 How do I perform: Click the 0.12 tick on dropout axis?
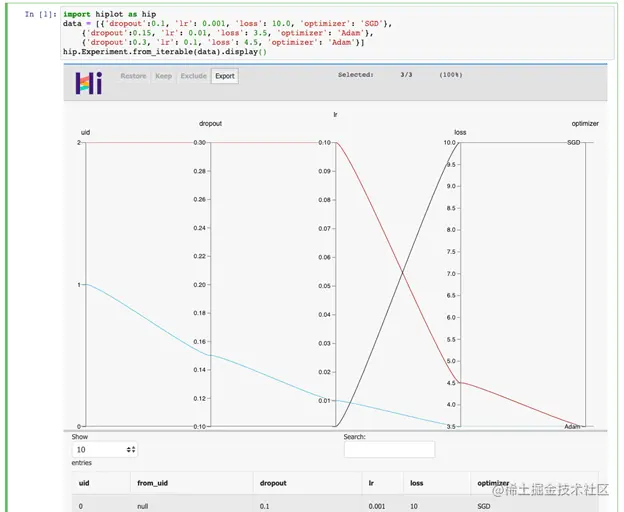(199, 399)
